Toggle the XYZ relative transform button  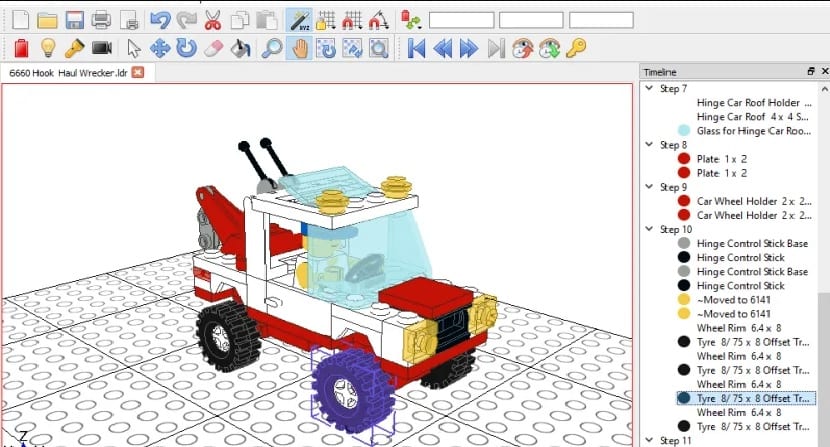coord(298,19)
